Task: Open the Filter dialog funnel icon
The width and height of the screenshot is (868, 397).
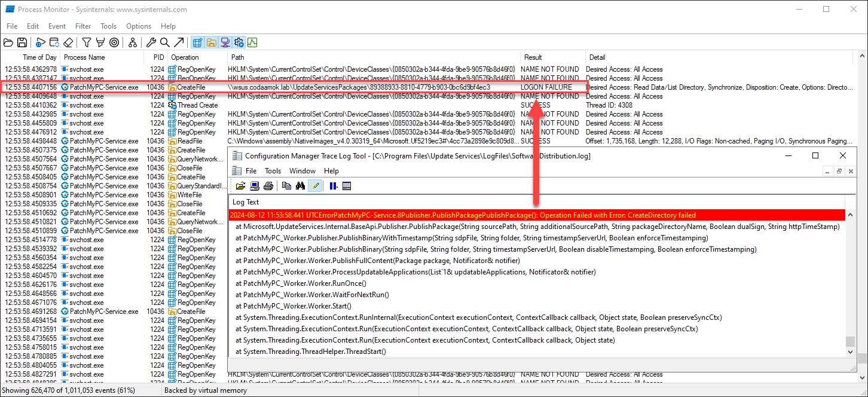Action: click(87, 42)
